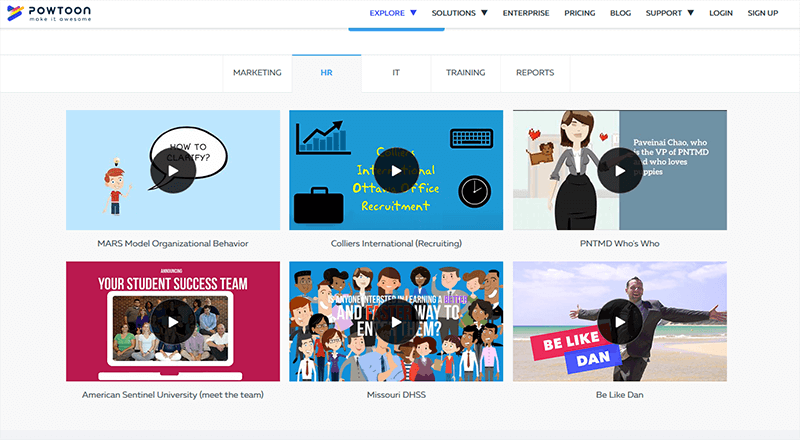Click the PNTMD Who's Who caption
800x440 pixels.
620,243
